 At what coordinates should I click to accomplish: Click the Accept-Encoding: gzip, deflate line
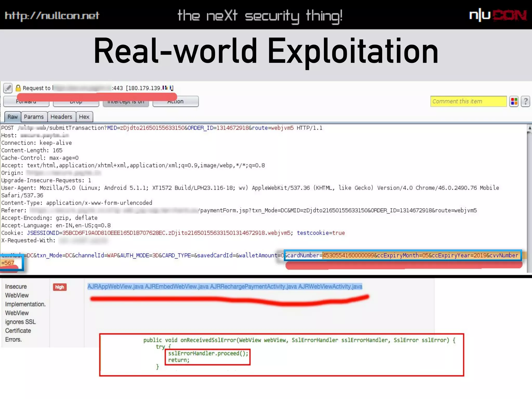(49, 218)
